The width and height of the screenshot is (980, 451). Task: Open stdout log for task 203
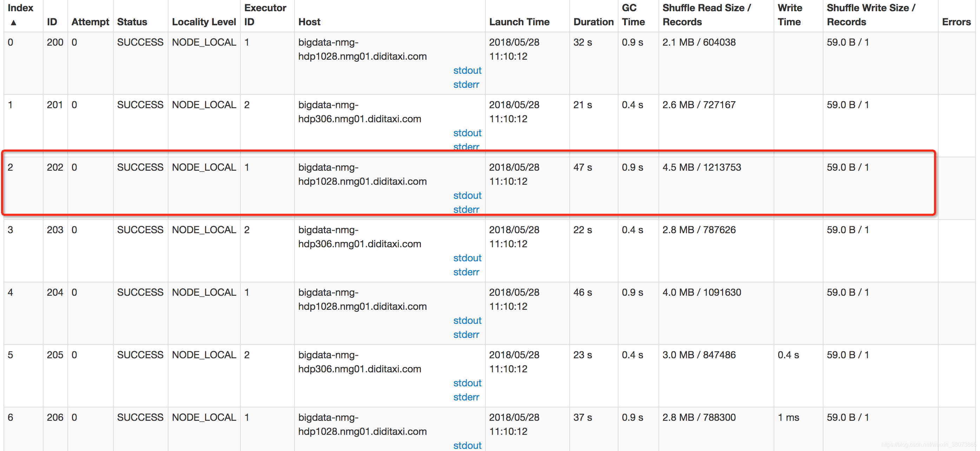point(467,258)
